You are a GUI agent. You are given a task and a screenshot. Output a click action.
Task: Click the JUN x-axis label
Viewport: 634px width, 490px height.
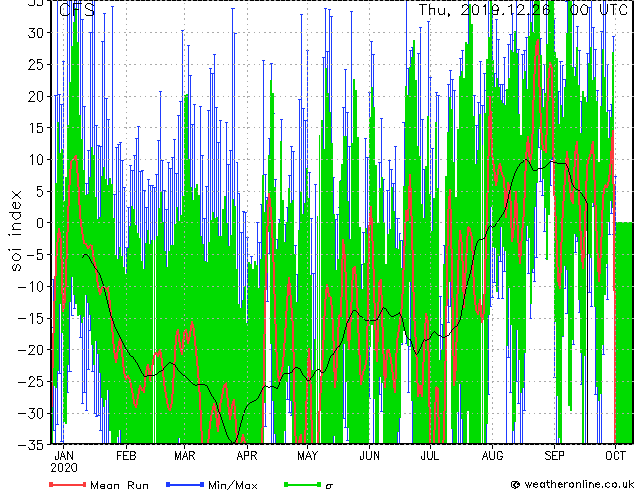tap(370, 456)
